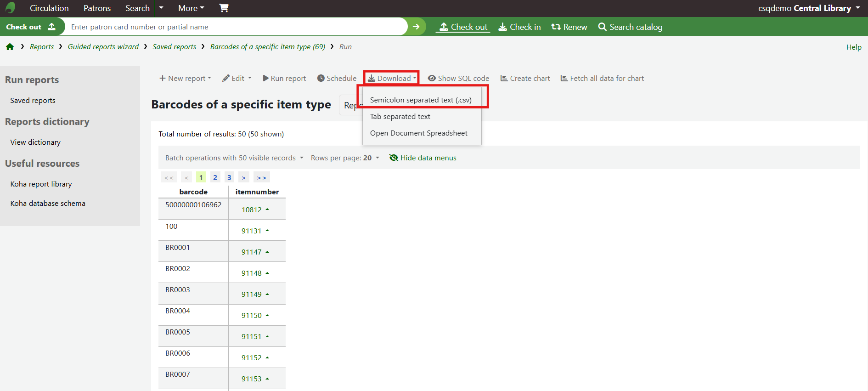Click the patron card number input field
The height and width of the screenshot is (391, 868).
(x=234, y=27)
